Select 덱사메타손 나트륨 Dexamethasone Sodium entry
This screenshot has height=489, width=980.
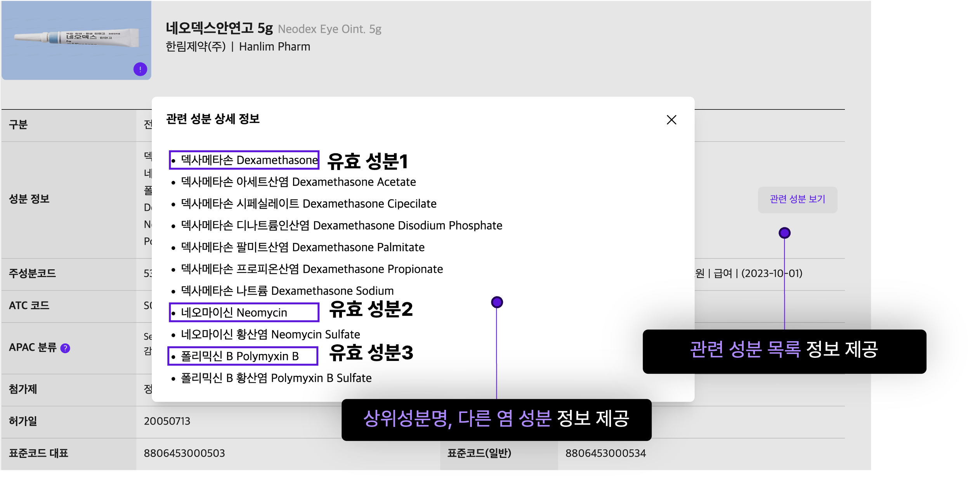tap(287, 291)
